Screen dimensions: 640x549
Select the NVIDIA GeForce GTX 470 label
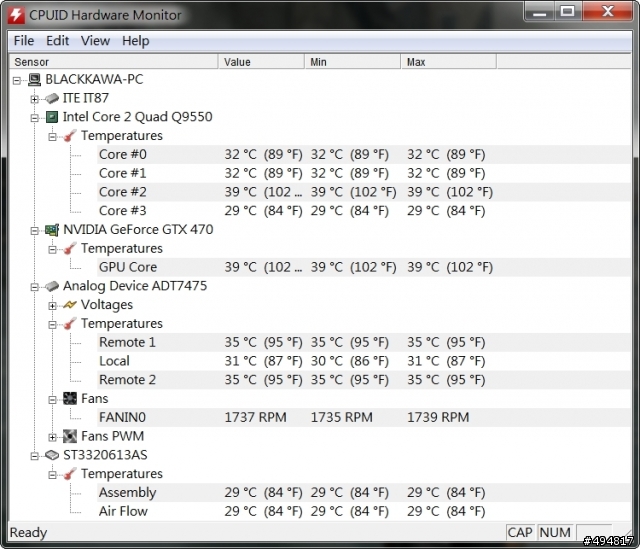pos(138,230)
